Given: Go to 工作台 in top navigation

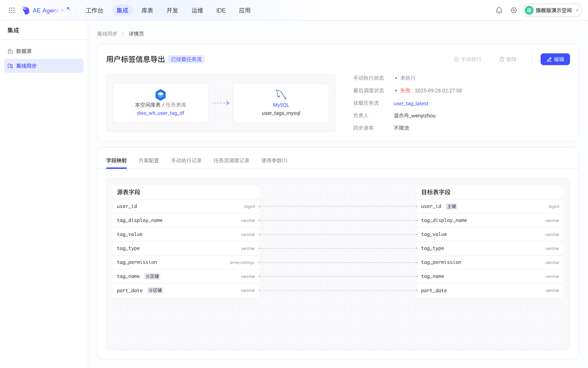Looking at the screenshot, I should pos(94,10).
